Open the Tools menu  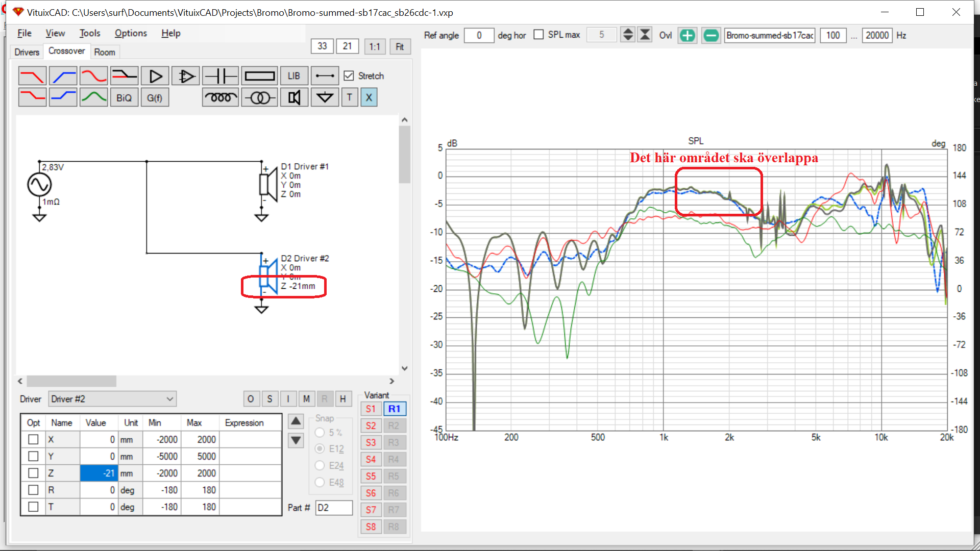click(x=90, y=33)
